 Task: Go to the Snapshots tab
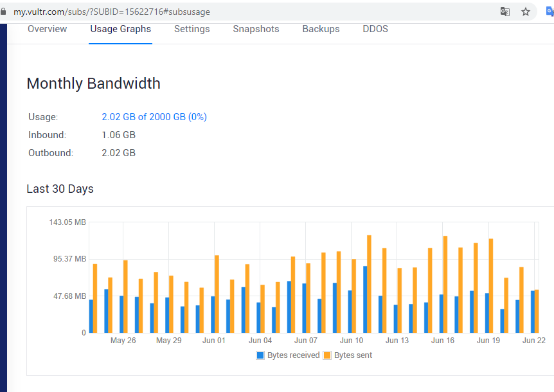point(256,29)
